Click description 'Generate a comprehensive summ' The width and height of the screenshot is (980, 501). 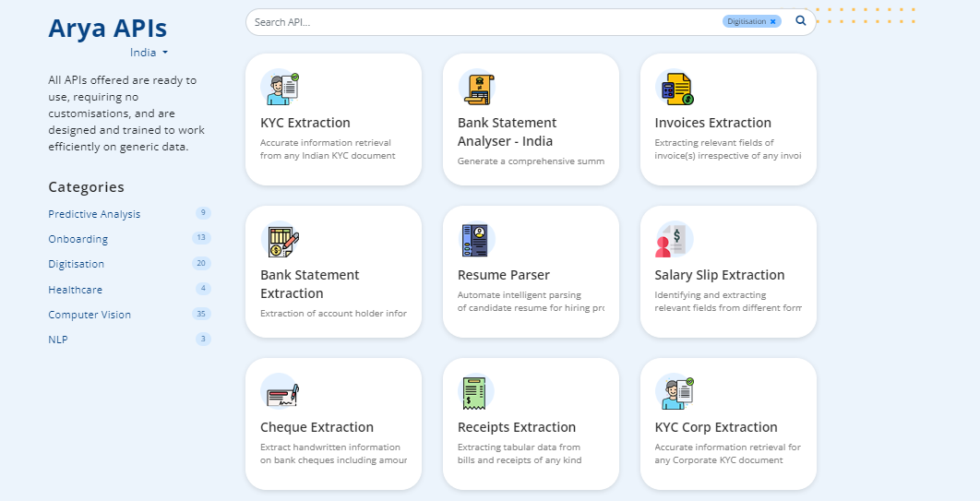point(531,161)
